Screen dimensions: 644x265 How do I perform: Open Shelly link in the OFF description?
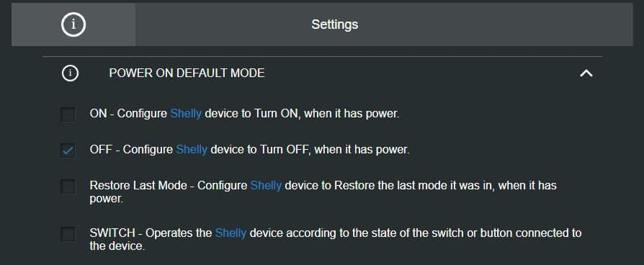click(192, 150)
